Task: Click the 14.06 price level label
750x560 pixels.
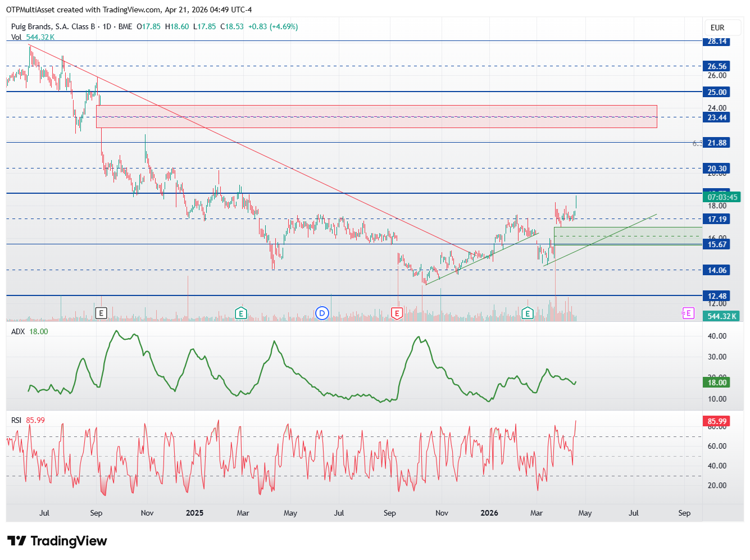Action: point(717,270)
